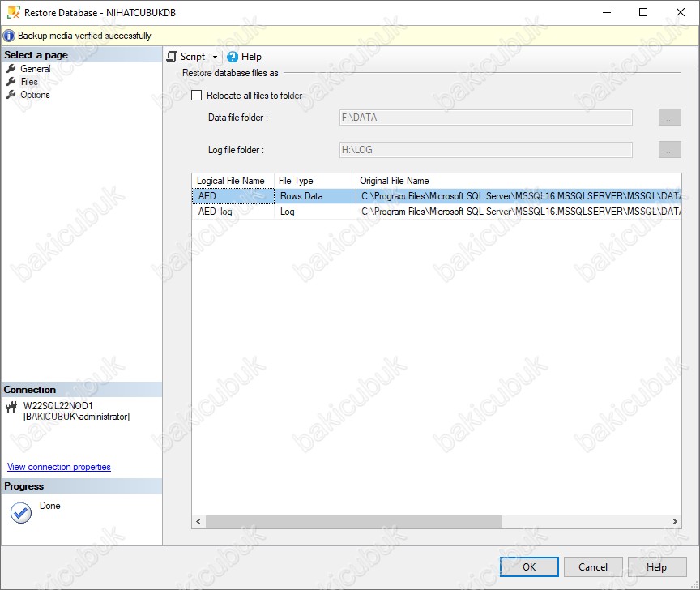The width and height of the screenshot is (700, 590).
Task: Click the server connection icon
Action: tap(11, 407)
